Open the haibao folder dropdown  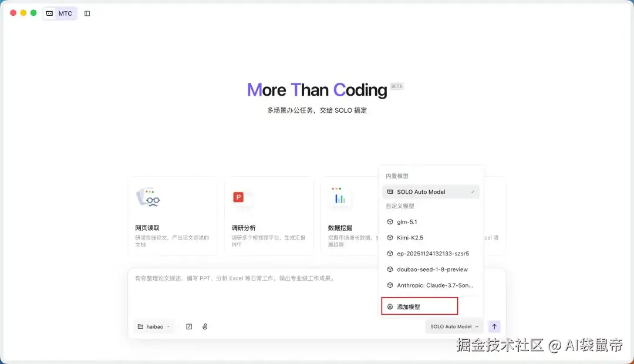point(154,326)
